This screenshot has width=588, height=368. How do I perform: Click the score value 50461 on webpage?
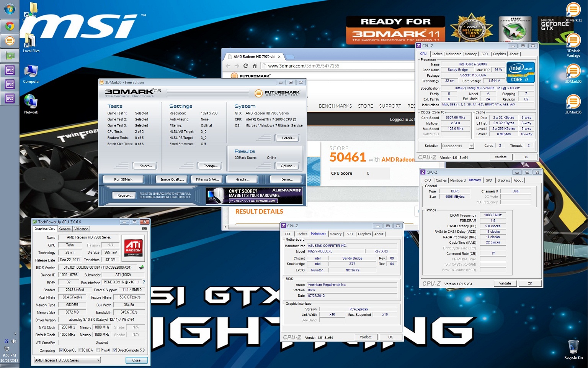(348, 157)
